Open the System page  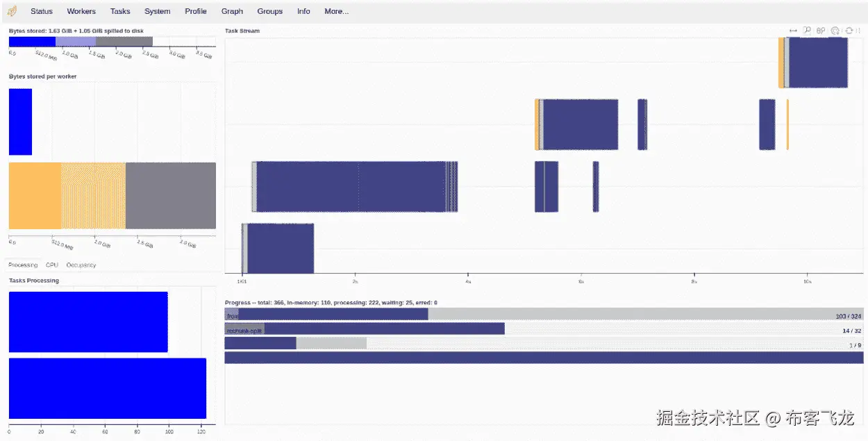(158, 11)
